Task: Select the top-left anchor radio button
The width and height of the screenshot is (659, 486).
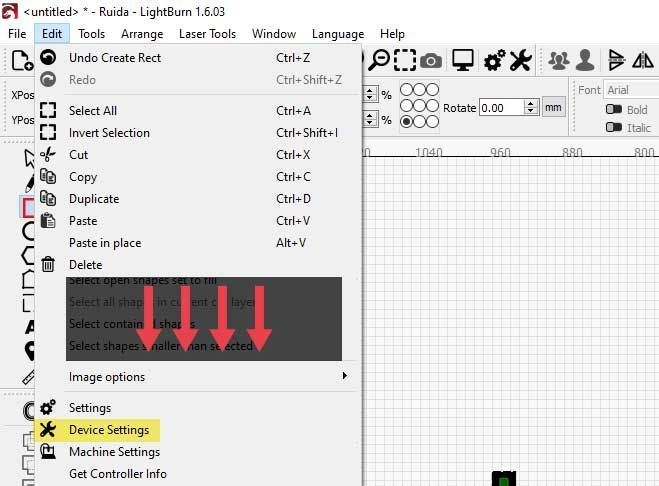Action: coord(406,90)
